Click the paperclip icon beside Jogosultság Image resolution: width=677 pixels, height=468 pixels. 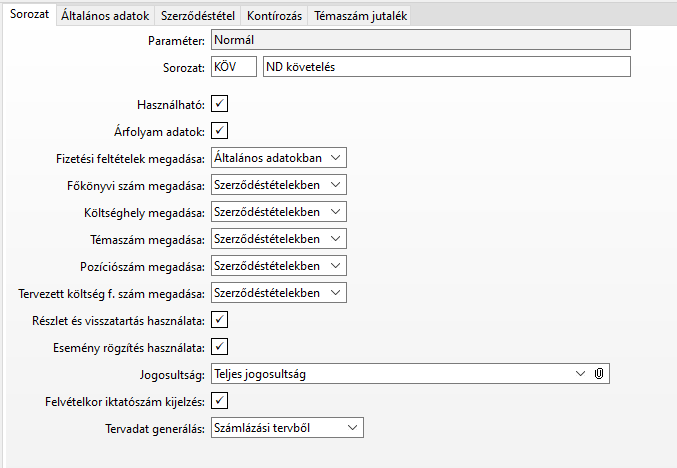tap(599, 374)
